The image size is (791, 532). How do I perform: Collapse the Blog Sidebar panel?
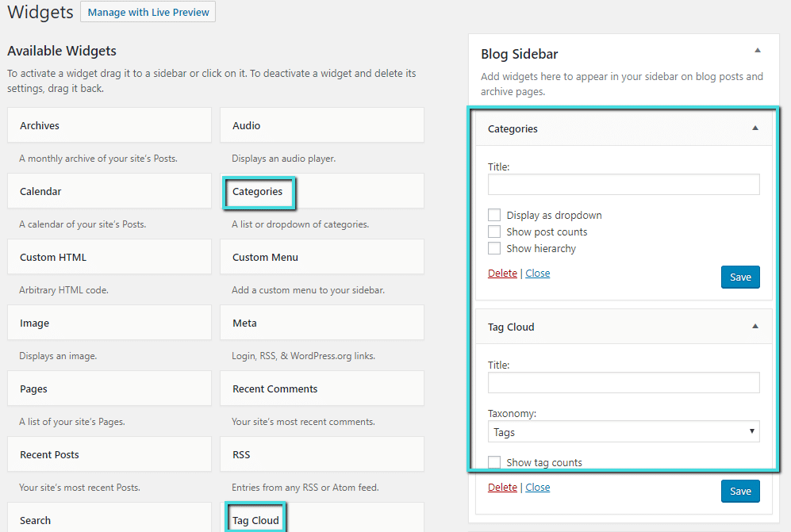tap(756, 49)
